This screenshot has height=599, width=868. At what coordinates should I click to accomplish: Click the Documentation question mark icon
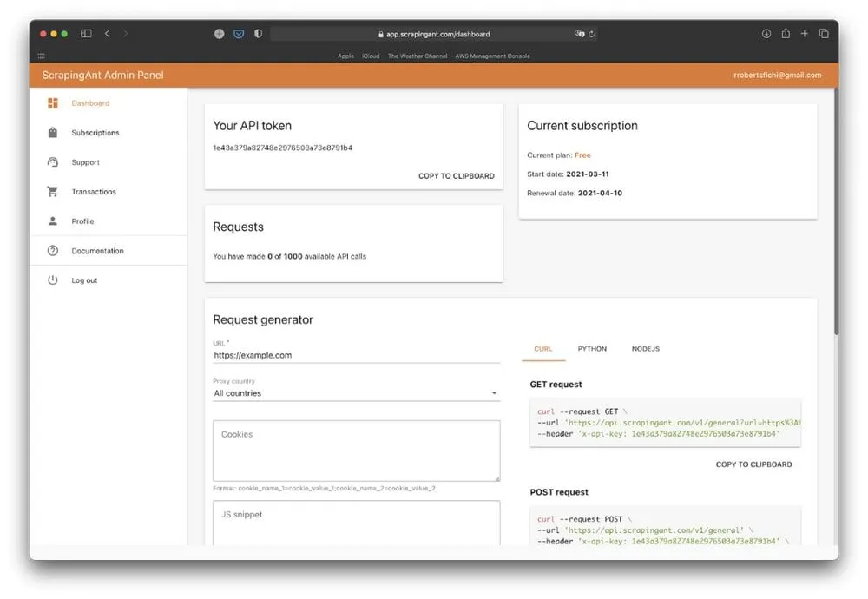point(53,251)
